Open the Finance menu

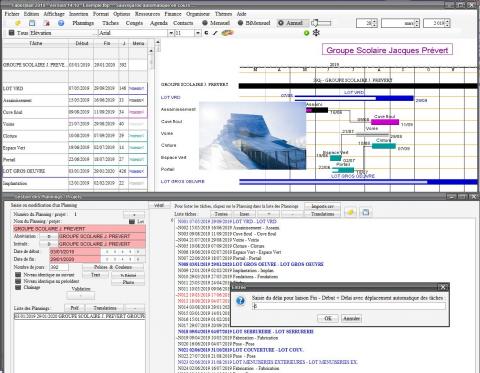tap(173, 14)
